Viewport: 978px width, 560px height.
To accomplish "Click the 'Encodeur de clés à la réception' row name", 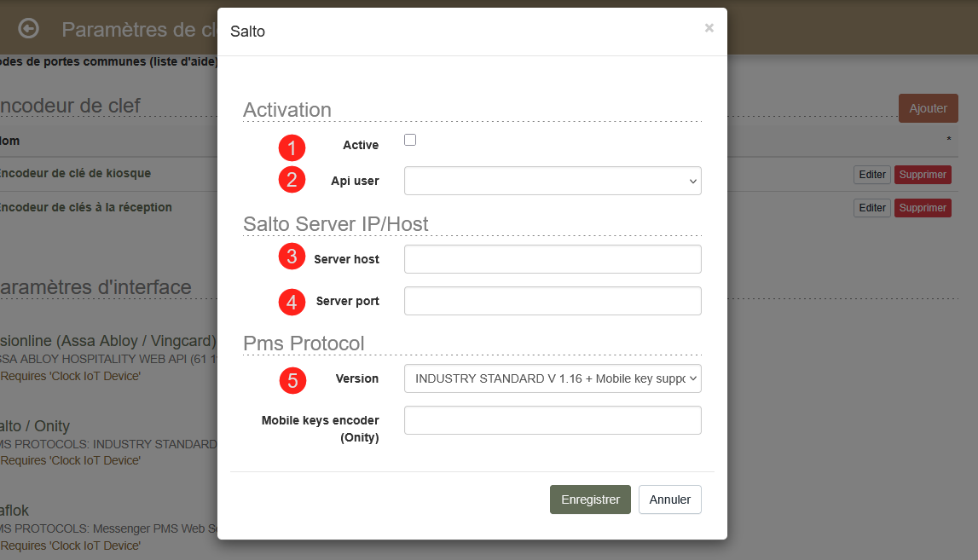I will (x=85, y=207).
